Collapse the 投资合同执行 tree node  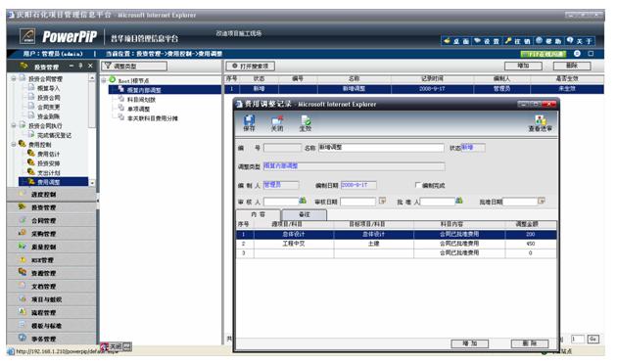(x=14, y=125)
